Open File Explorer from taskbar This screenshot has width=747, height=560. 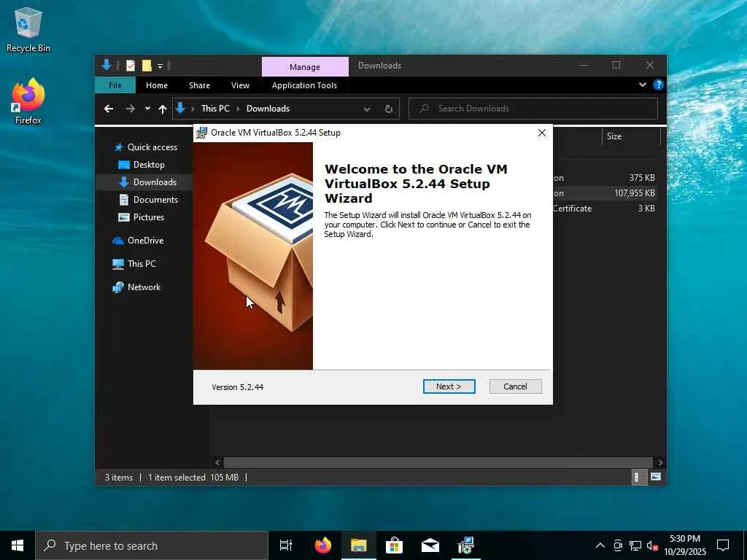point(359,545)
